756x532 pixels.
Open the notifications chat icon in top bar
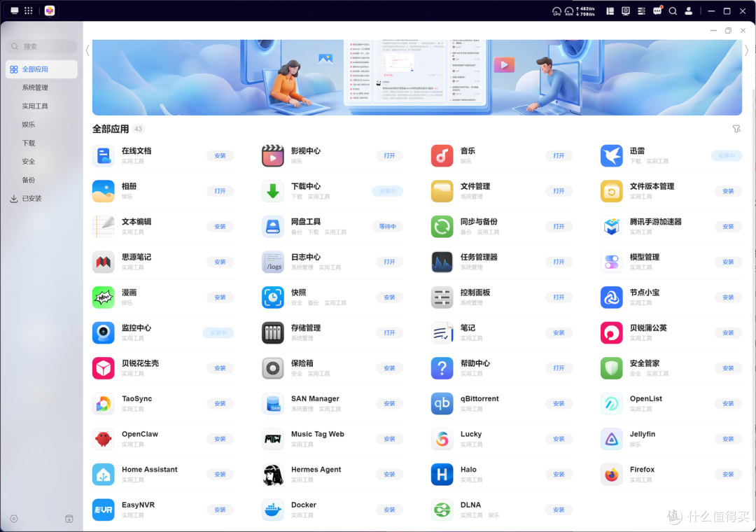(657, 10)
